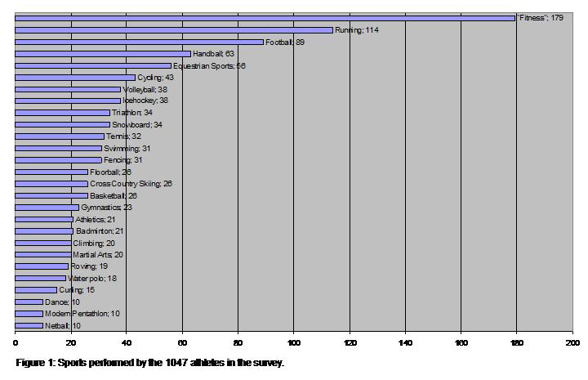The width and height of the screenshot is (588, 380).
Task: Select the Cross Country Skiing label
Action: [131, 184]
